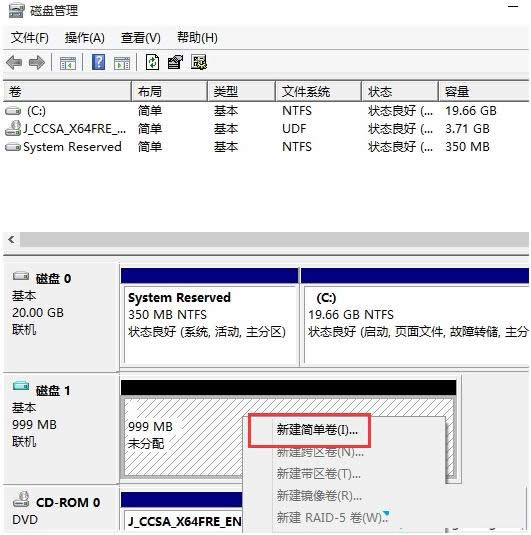Click the show/hide action pane icon

[122, 63]
